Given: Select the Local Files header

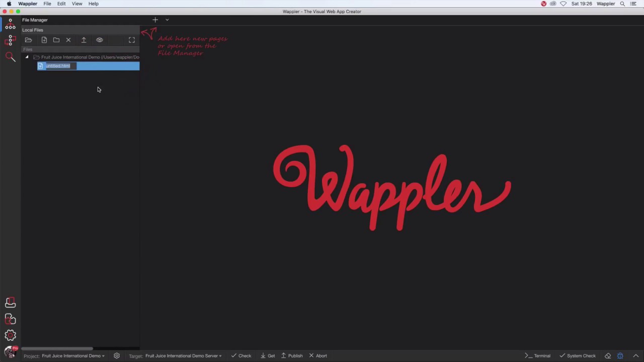Looking at the screenshot, I should pyautogui.click(x=33, y=30).
